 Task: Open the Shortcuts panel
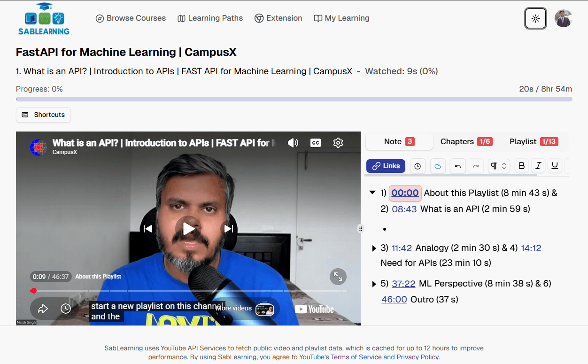[43, 115]
